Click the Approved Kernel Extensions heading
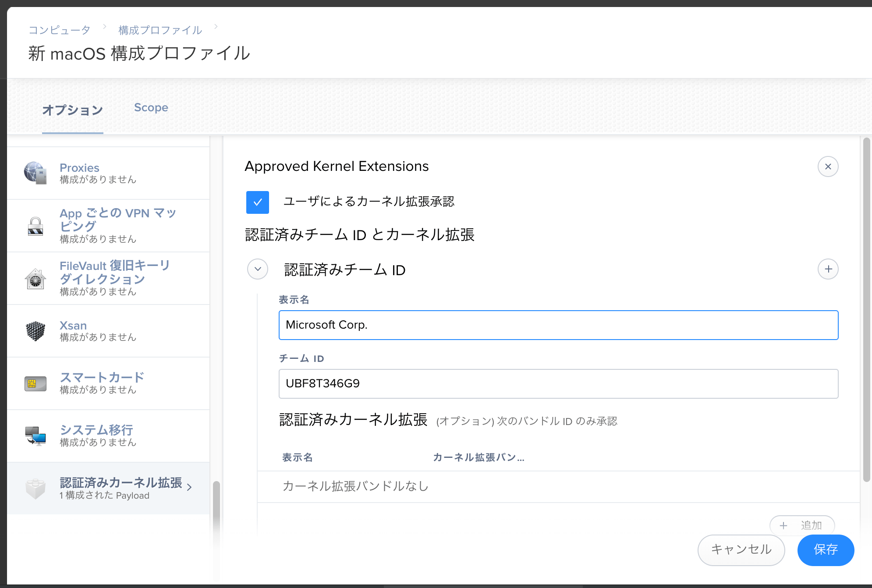The width and height of the screenshot is (872, 588). (337, 166)
